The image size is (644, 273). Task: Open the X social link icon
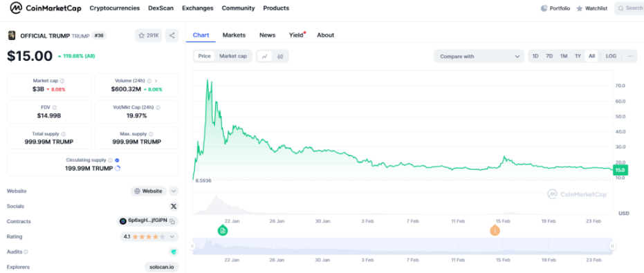[x=174, y=206]
